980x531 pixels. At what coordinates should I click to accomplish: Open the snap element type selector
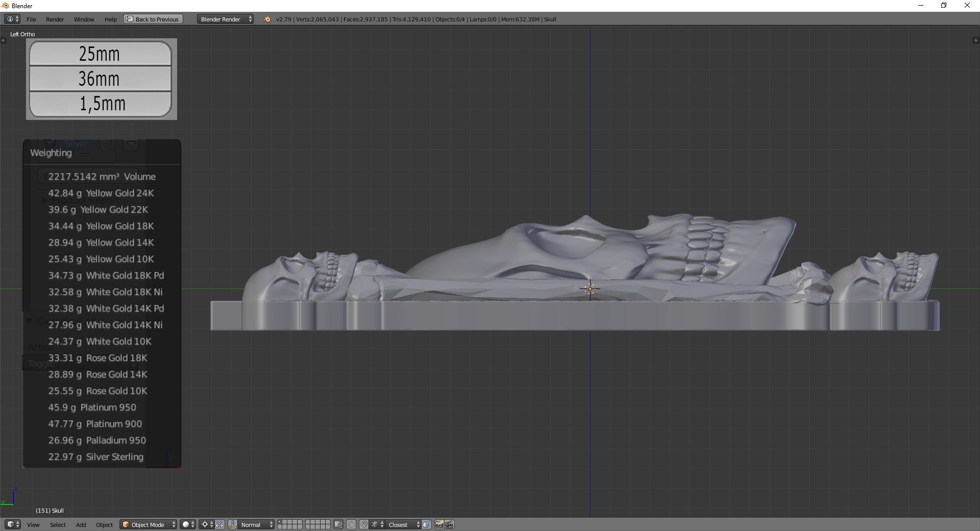tap(377, 524)
